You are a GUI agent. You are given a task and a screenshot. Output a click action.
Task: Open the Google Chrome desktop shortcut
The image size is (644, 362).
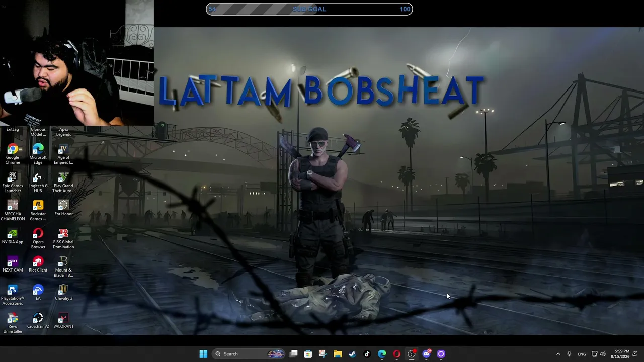click(13, 154)
